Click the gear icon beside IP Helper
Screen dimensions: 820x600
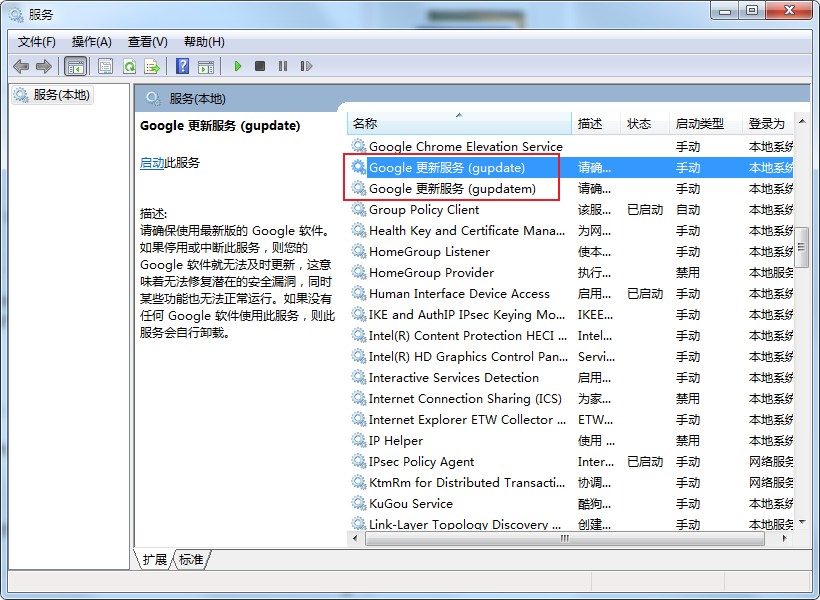(x=358, y=440)
